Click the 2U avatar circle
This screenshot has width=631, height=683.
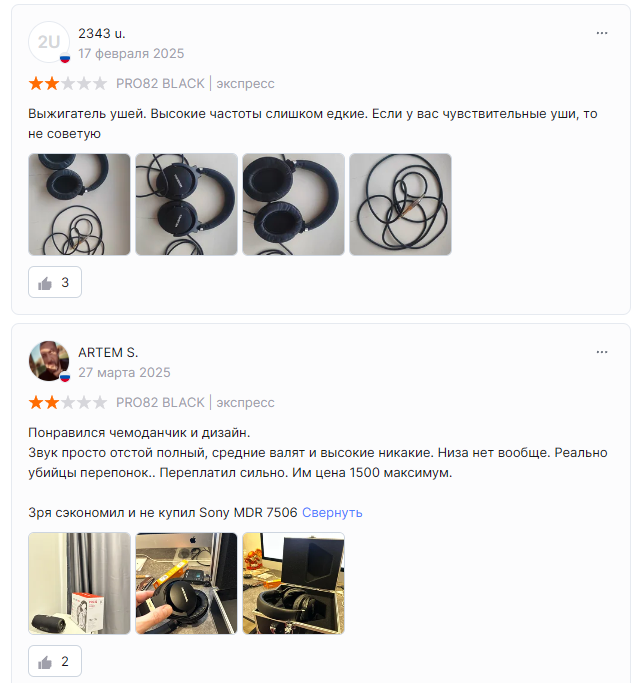49,42
